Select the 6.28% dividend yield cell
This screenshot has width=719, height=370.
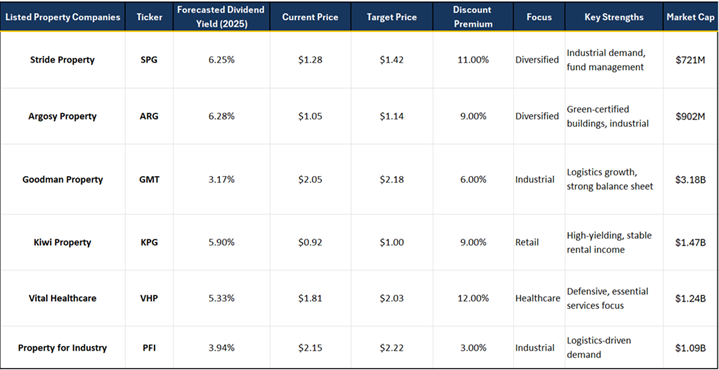click(221, 116)
